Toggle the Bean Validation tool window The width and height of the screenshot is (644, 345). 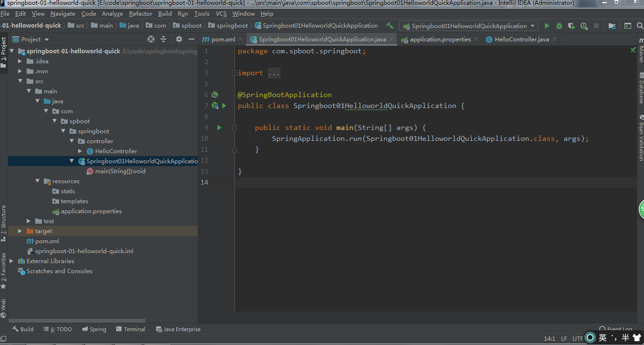tap(641, 138)
